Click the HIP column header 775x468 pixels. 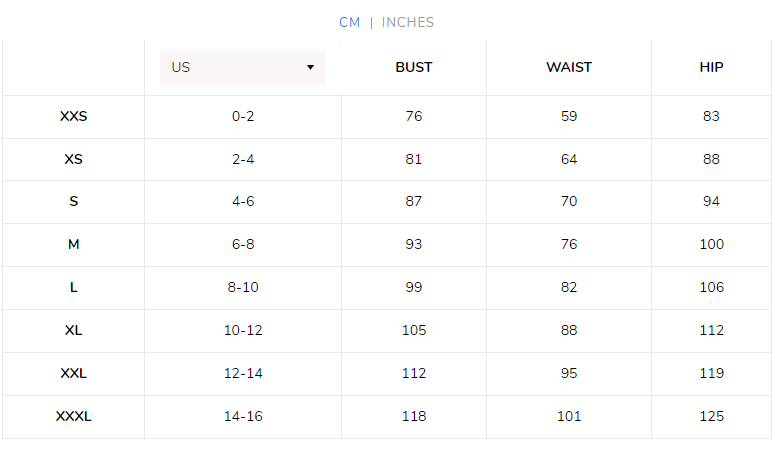712,68
